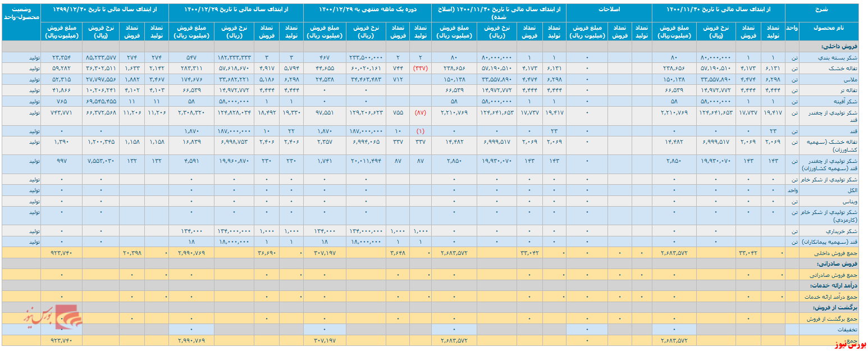Image resolution: width=868 pixels, height=351 pixels.
Task: Click the sales amount '۵۴۷'
Action: 192,58
